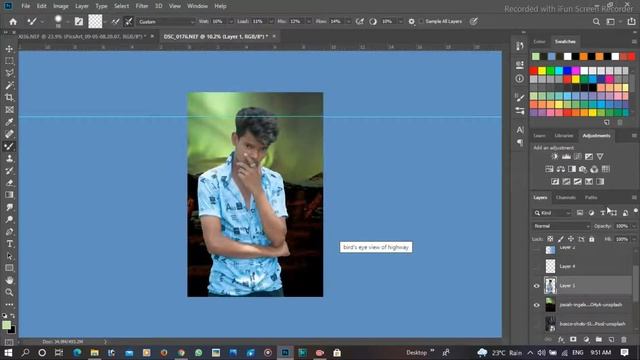Image resolution: width=640 pixels, height=360 pixels.
Task: Select the Rectangular Marquee tool
Action: click(9, 61)
